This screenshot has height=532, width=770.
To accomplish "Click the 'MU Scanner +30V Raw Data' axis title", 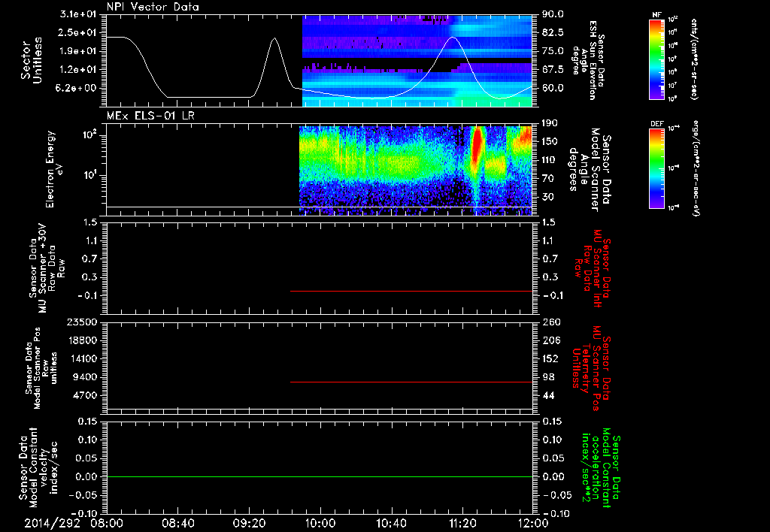I will (x=47, y=269).
